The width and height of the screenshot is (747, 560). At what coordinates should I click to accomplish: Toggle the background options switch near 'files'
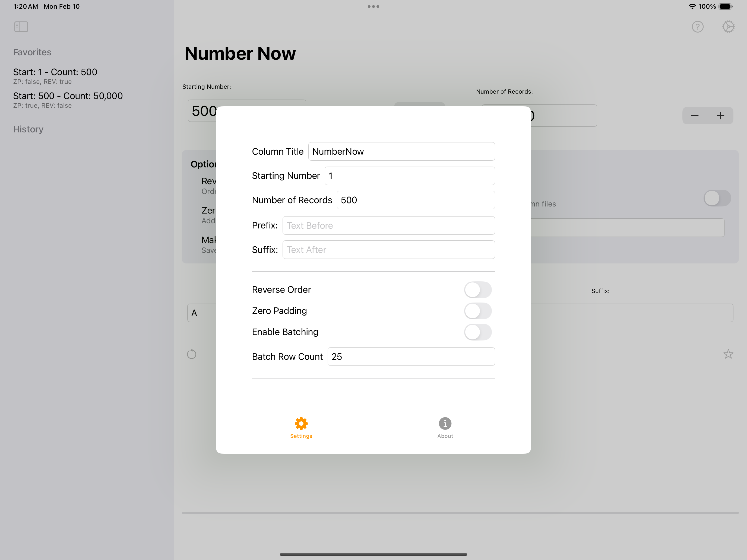point(717,198)
